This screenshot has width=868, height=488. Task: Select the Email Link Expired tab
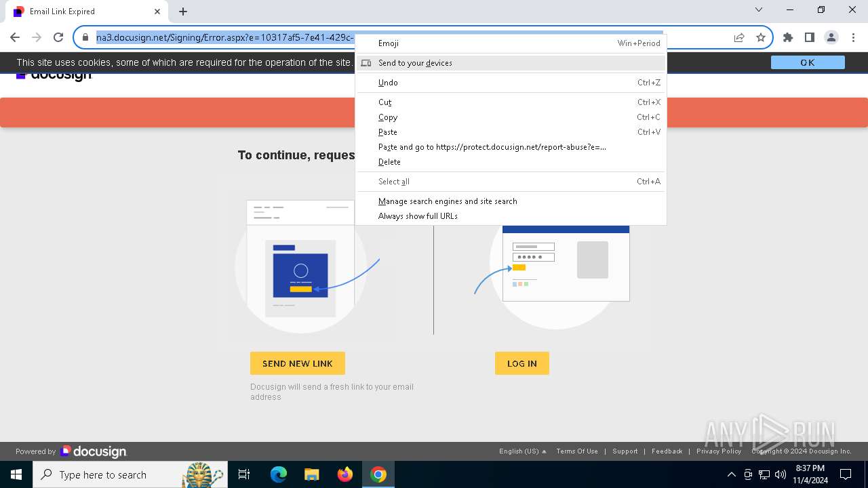pos(86,12)
